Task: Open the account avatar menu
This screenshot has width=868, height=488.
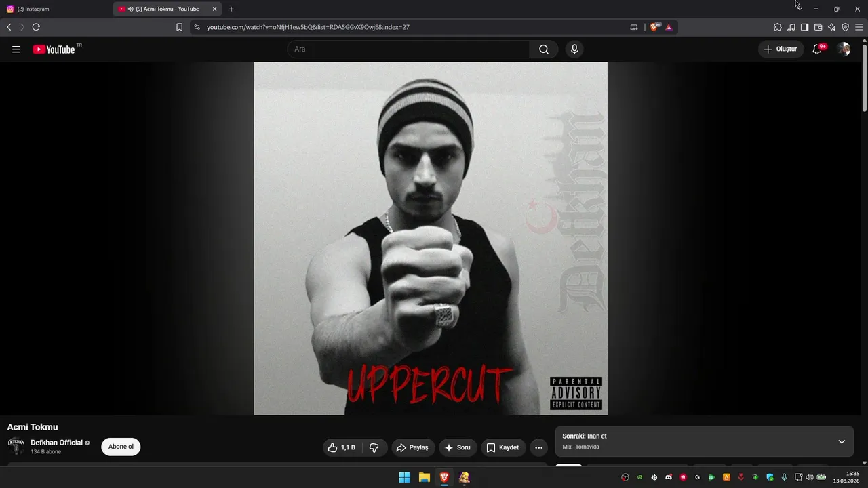Action: [x=844, y=49]
